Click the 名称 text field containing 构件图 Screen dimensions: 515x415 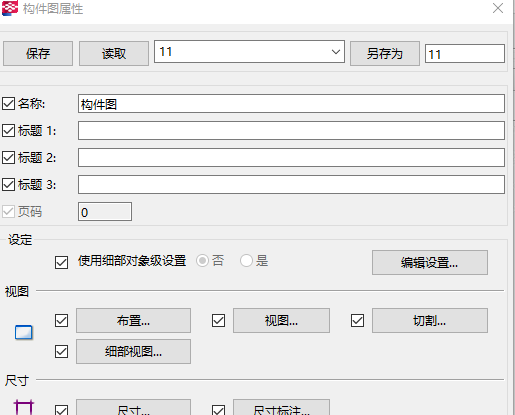(291, 104)
